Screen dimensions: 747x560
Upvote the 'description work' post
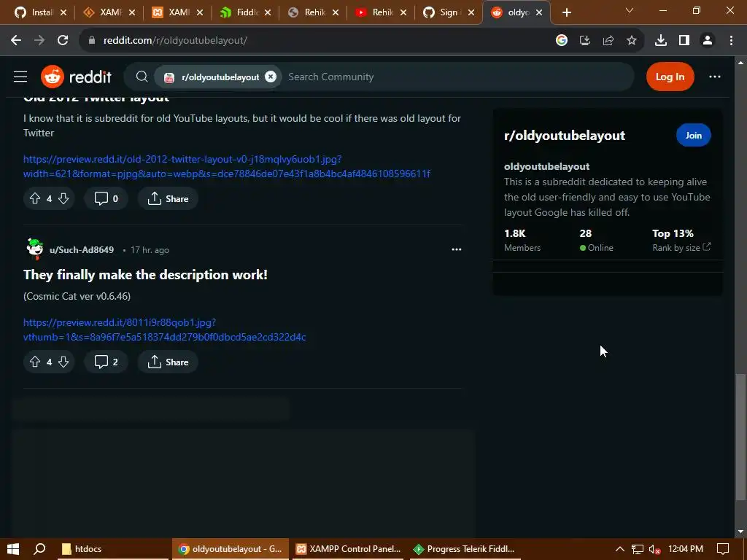pos(35,362)
